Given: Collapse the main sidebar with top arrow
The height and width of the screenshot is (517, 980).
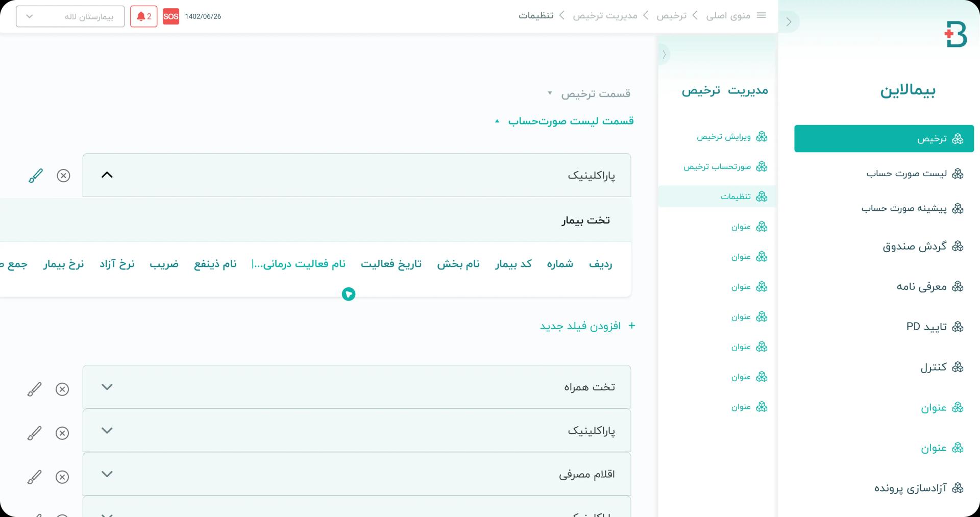Looking at the screenshot, I should pos(789,21).
